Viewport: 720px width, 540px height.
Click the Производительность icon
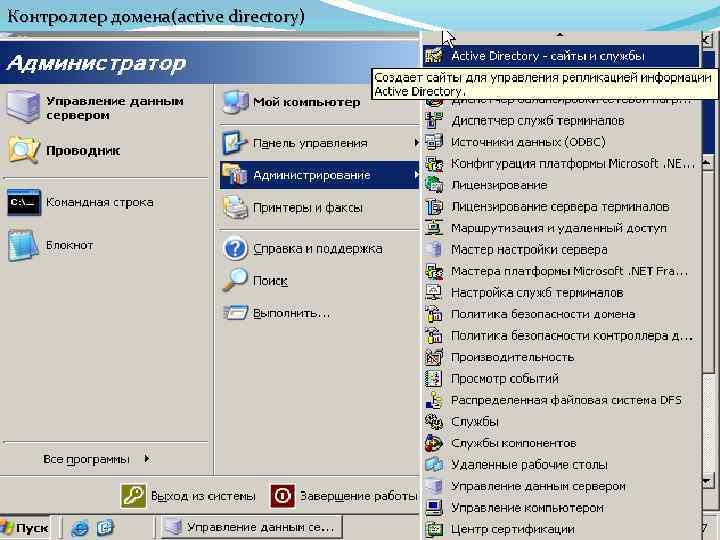point(434,357)
